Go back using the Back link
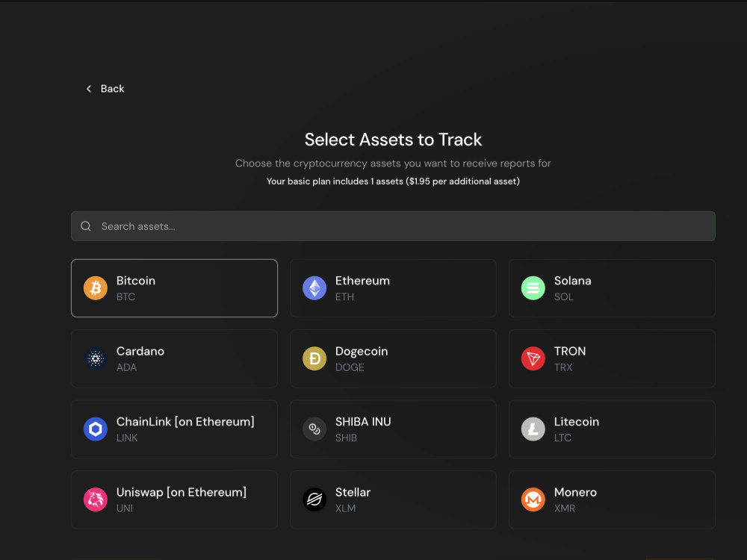 [x=105, y=89]
